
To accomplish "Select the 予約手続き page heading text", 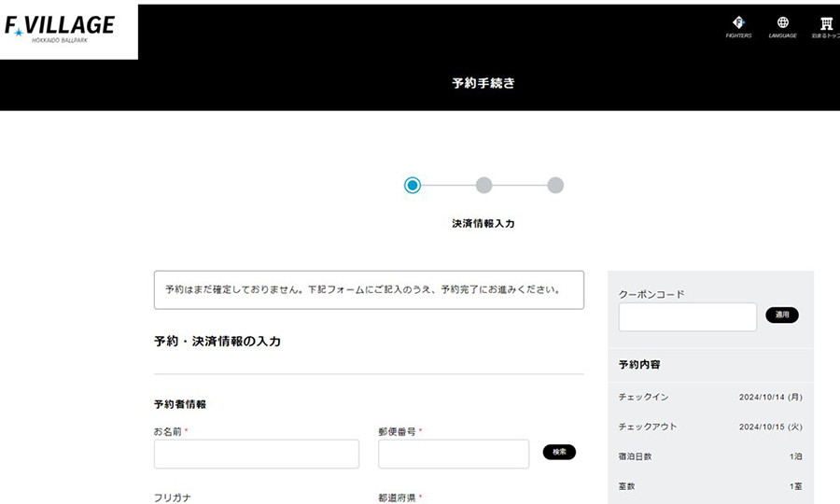I will click(483, 83).
